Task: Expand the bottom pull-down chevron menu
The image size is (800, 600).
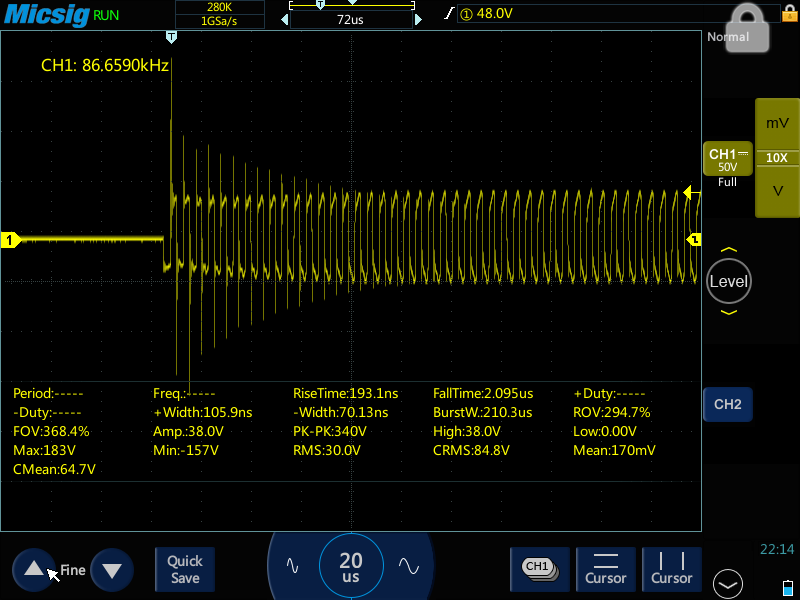Action: [x=728, y=584]
